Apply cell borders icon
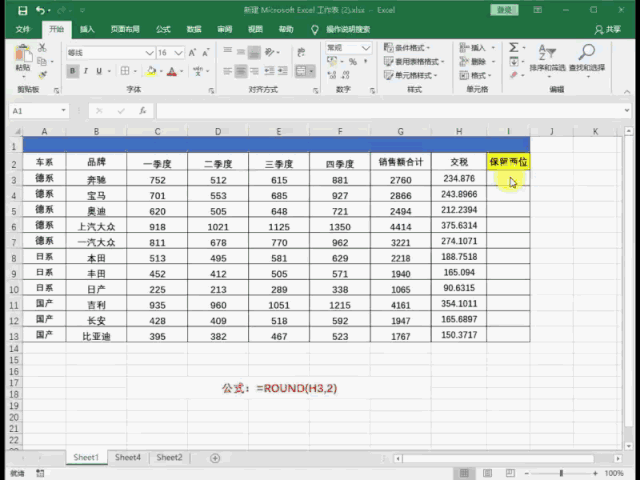This screenshot has height=480, width=640. click(125, 71)
